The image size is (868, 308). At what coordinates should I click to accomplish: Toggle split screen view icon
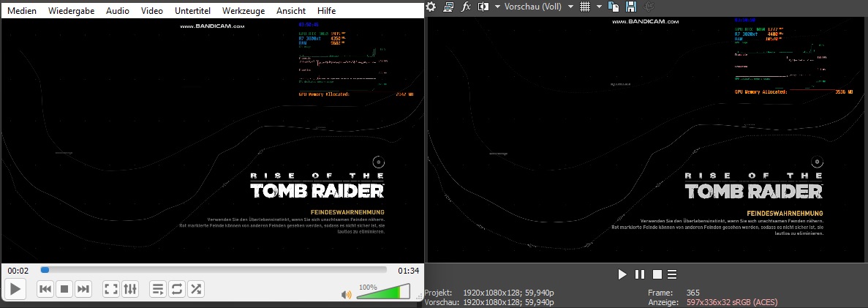tap(483, 7)
